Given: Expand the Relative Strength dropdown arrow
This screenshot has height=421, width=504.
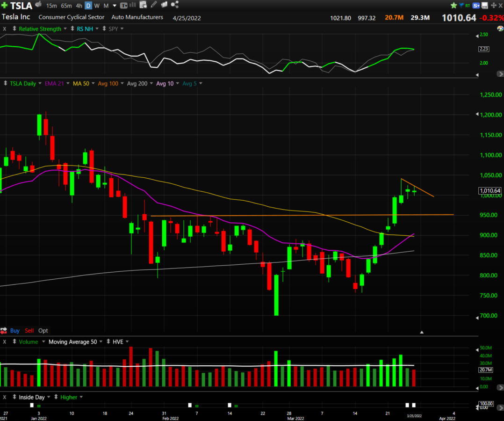Looking at the screenshot, I should (x=65, y=29).
